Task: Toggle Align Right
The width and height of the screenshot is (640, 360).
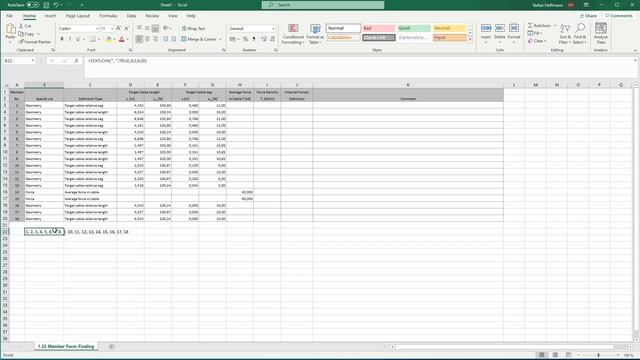Action: [x=155, y=39]
